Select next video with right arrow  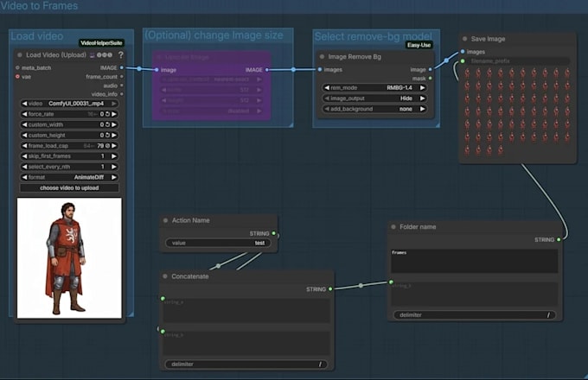(x=114, y=104)
